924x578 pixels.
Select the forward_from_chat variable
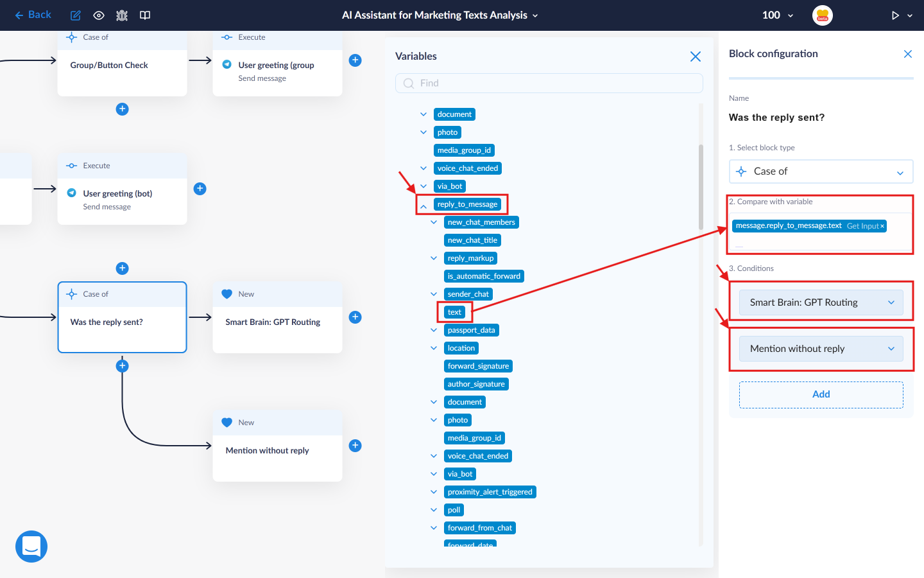(480, 528)
